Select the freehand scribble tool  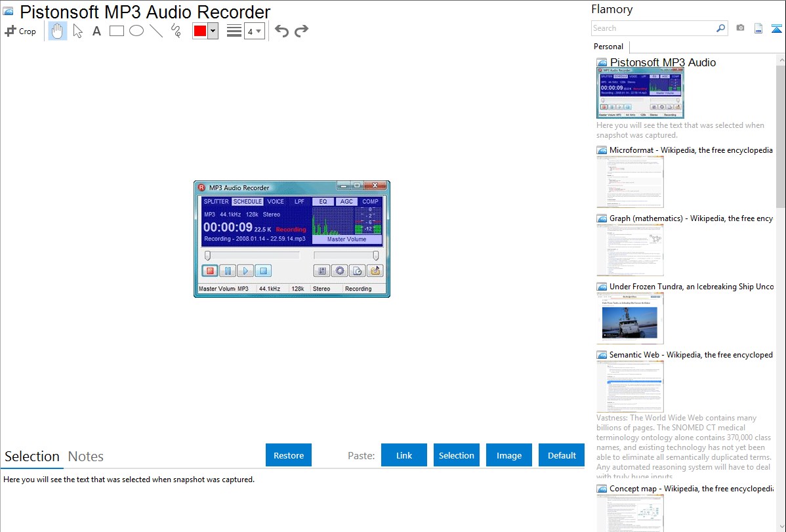(176, 31)
